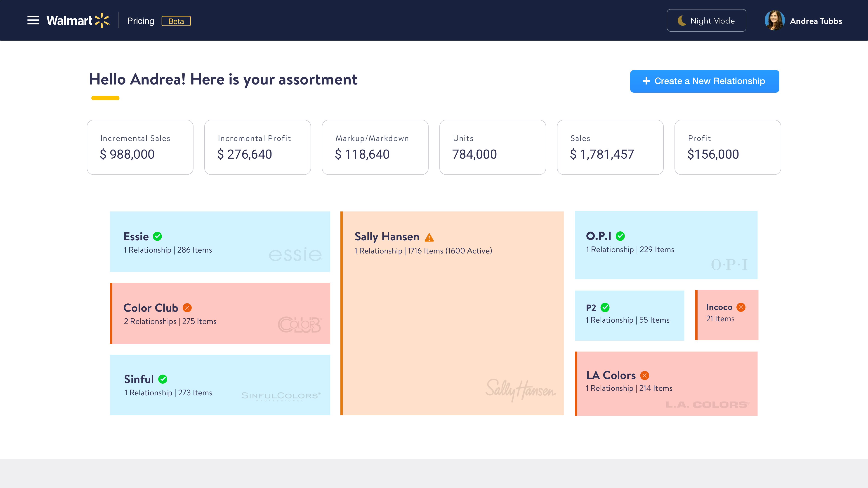
Task: Click Sally Hansen warning triangle icon
Action: point(429,237)
